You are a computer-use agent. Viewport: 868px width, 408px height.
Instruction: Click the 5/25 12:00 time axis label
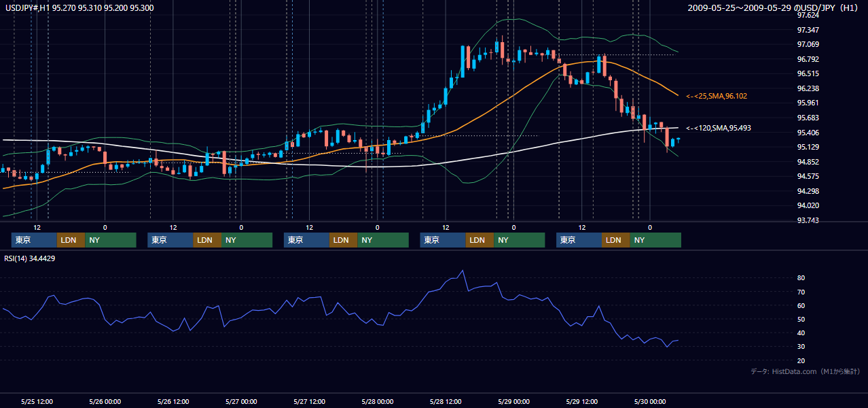click(x=37, y=401)
